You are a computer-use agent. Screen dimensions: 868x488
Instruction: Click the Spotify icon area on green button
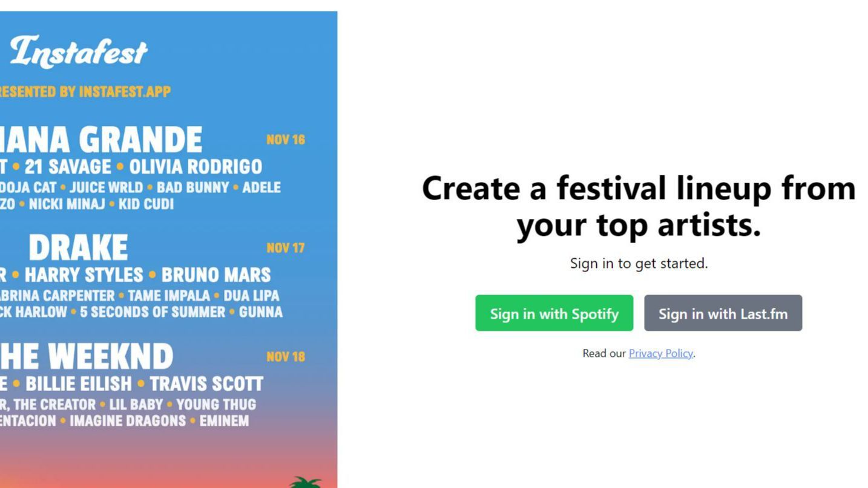(502, 313)
